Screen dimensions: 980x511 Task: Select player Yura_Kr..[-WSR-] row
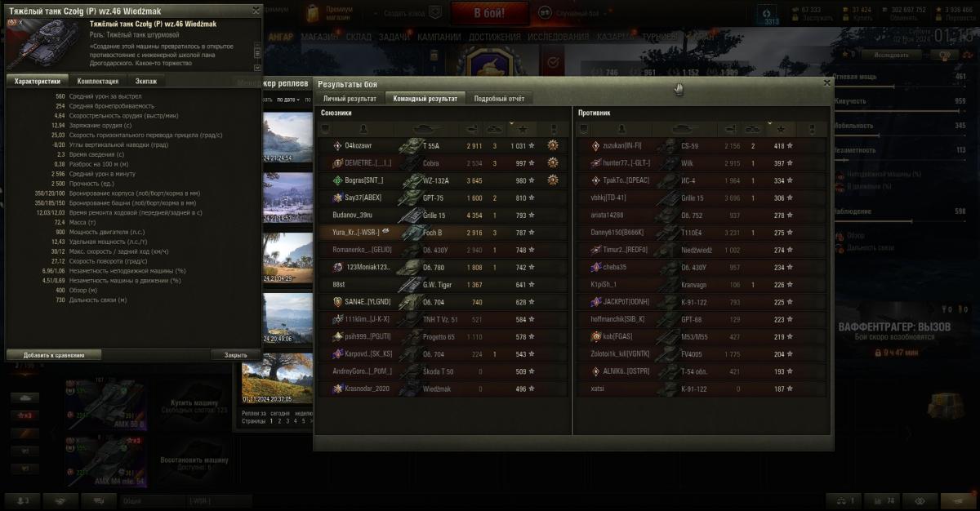(x=442, y=232)
